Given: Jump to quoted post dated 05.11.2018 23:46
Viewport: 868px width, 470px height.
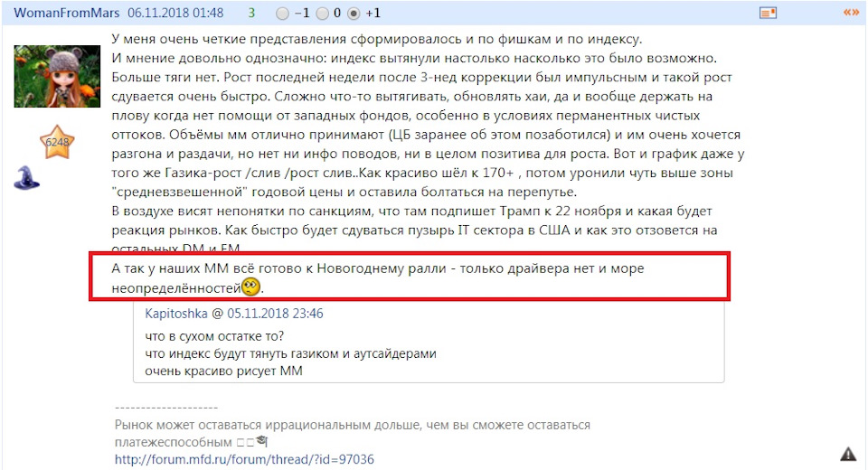Looking at the screenshot, I should point(275,314).
